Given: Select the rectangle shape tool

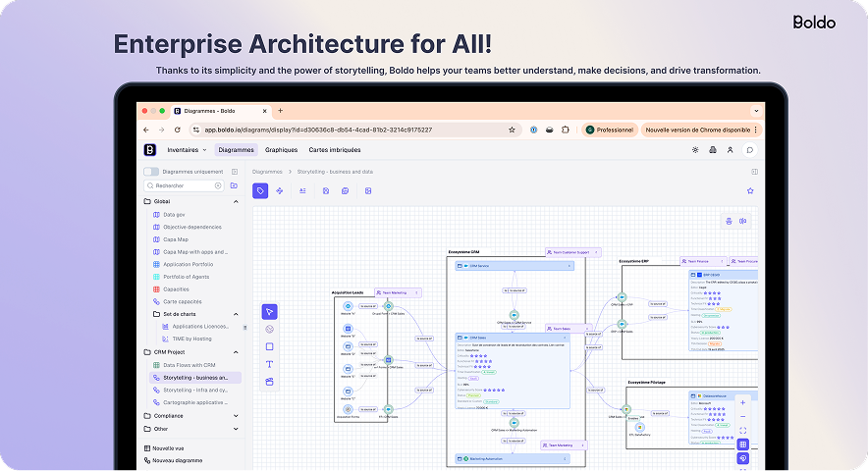Looking at the screenshot, I should pyautogui.click(x=269, y=346).
